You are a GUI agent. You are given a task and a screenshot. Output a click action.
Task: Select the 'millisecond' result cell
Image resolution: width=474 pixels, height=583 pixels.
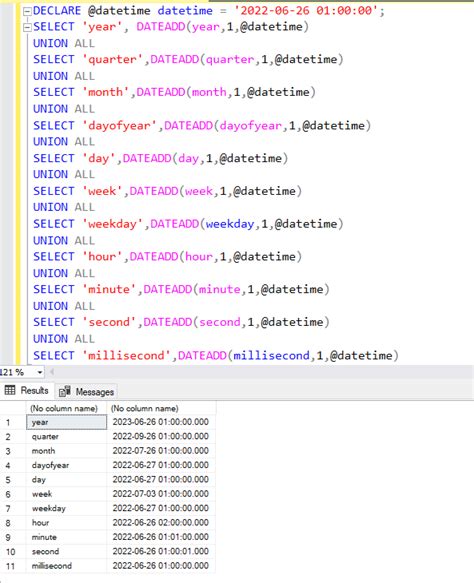(x=67, y=566)
